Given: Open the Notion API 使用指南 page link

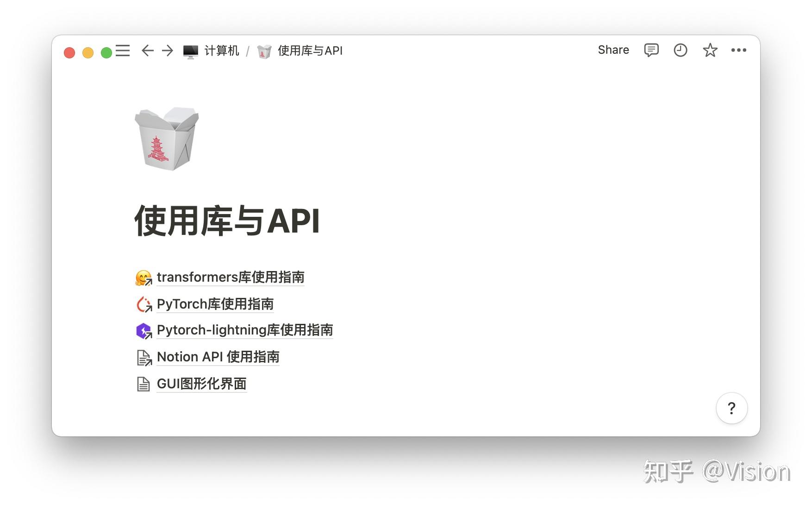Looking at the screenshot, I should [x=218, y=357].
